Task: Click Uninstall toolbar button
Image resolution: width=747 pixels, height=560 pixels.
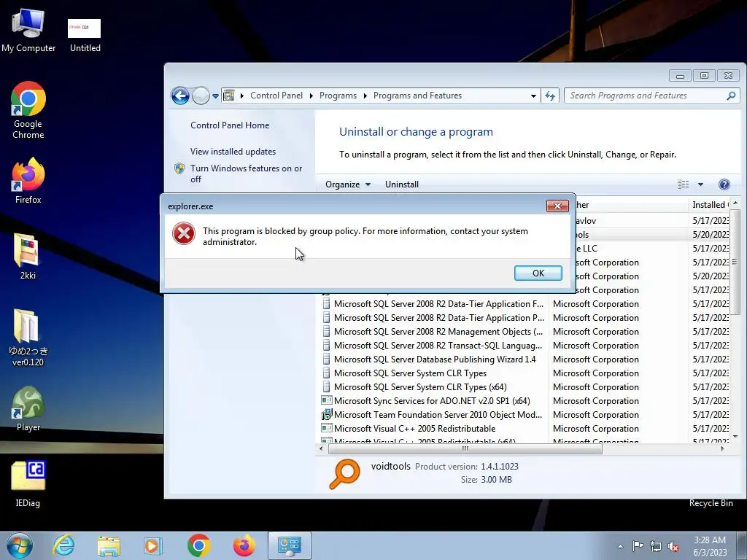Action: [x=402, y=184]
